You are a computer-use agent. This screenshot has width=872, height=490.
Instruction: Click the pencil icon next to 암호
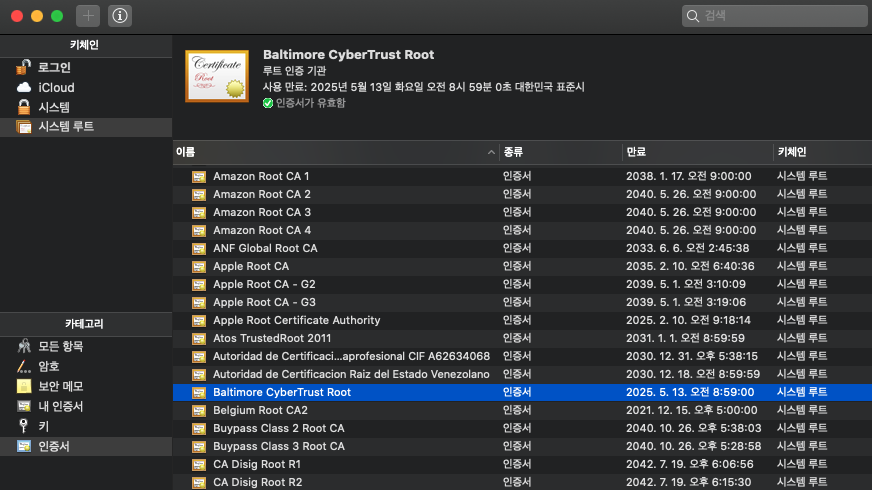[23, 366]
